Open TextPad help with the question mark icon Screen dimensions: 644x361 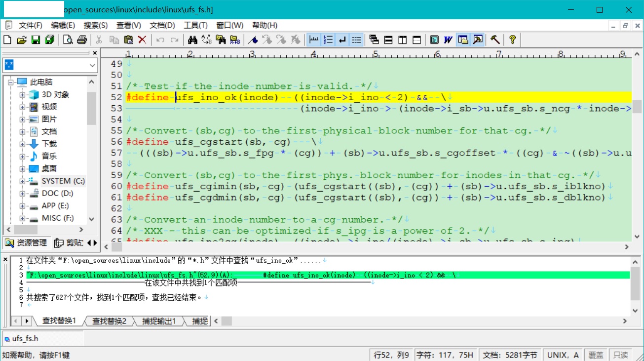[x=512, y=40]
